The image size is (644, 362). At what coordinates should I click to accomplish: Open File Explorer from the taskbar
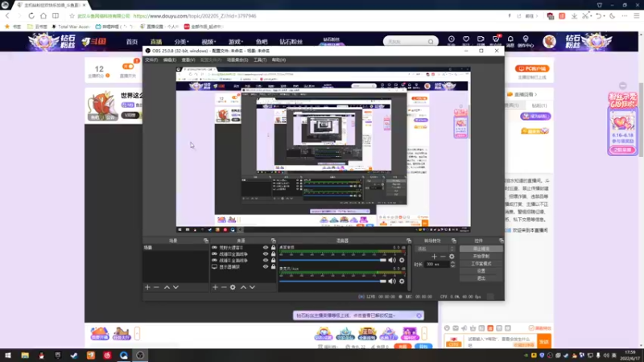pos(25,356)
